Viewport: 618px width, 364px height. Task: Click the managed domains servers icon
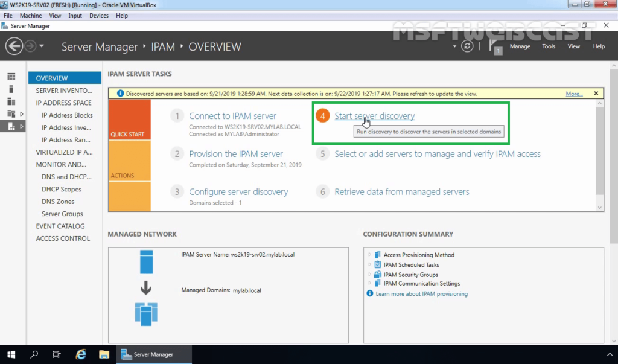pyautogui.click(x=146, y=314)
